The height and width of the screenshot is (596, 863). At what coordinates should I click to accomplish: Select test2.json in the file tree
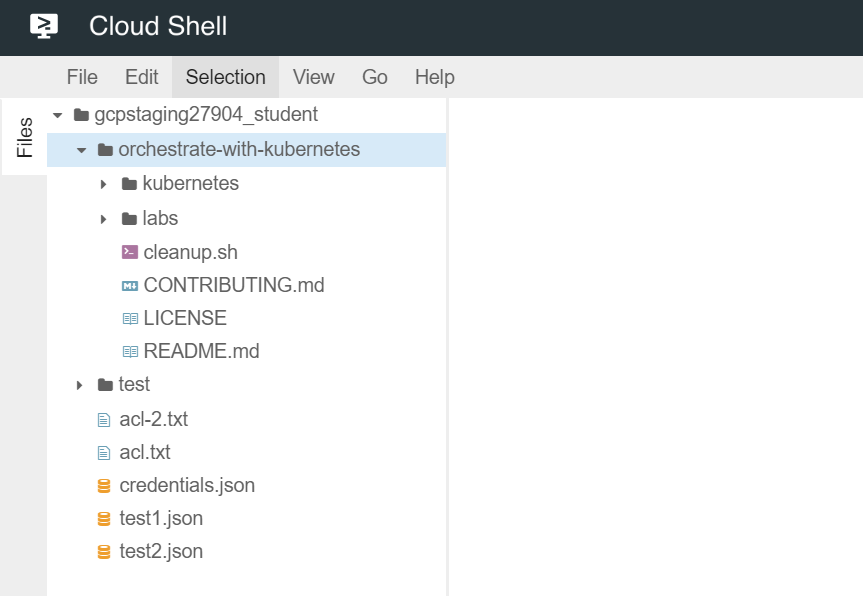pos(161,551)
